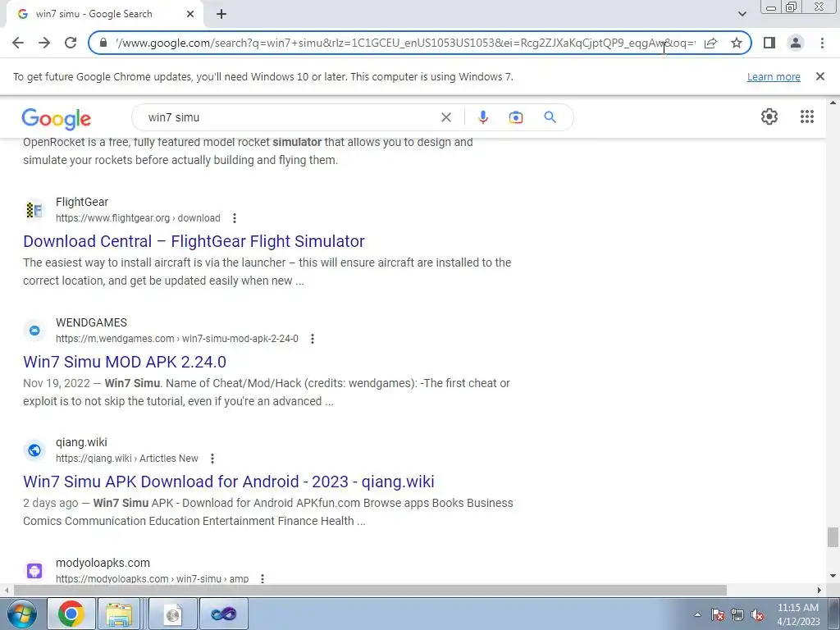Open Learn more about Chrome updates
The height and width of the screenshot is (630, 840).
point(774,76)
